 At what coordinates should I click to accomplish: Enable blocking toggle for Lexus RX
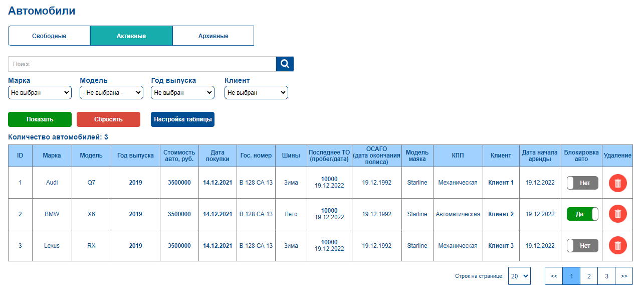pos(582,245)
